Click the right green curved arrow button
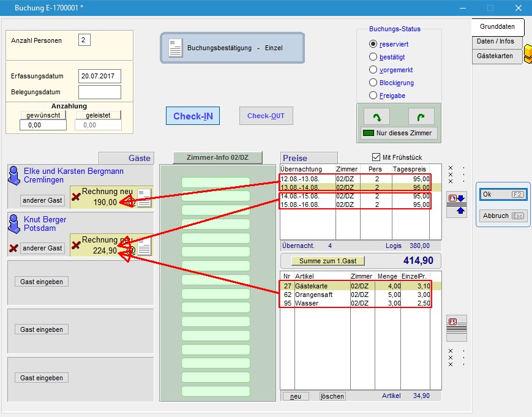532x417 pixels. 421,116
